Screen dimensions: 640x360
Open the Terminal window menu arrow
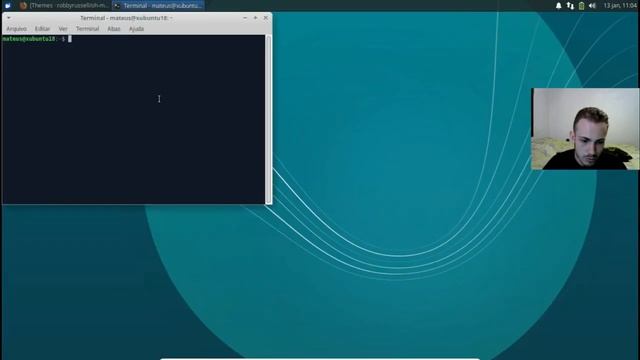click(9, 18)
